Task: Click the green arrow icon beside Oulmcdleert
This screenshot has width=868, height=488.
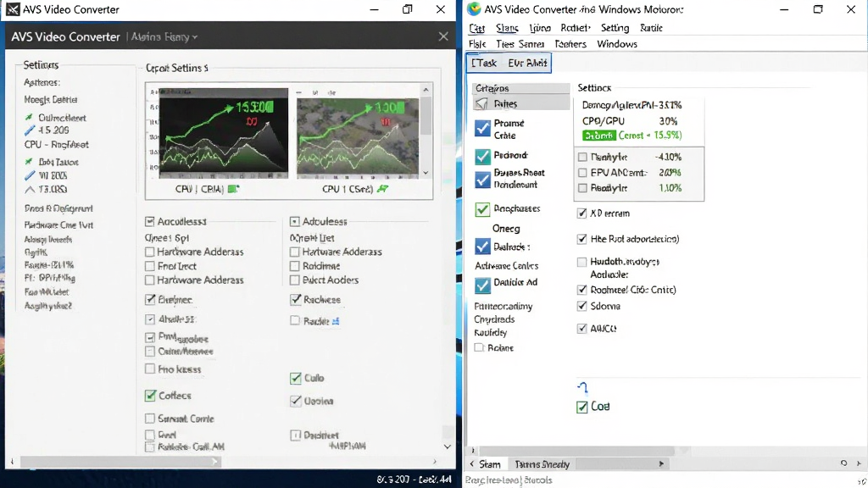Action: (29, 117)
